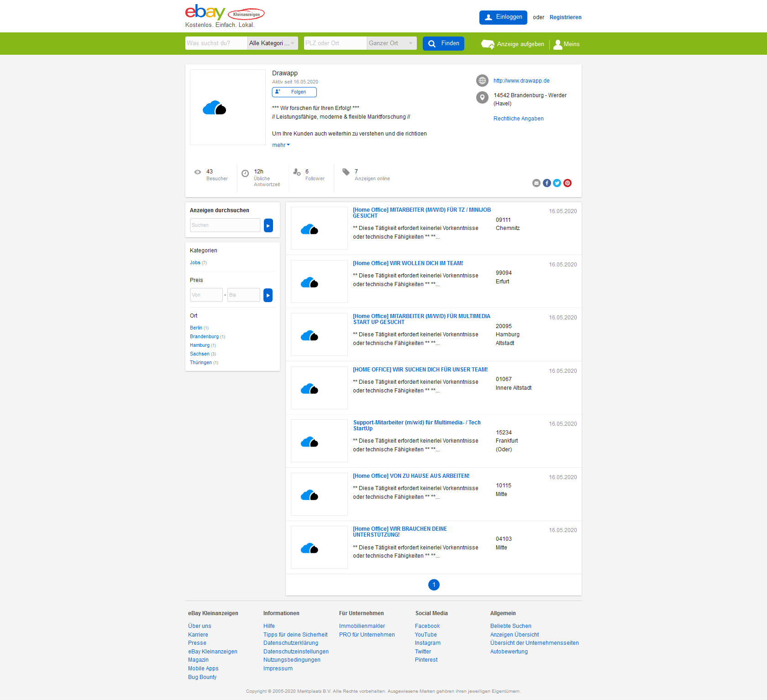The height and width of the screenshot is (700, 767).
Task: Click the Preis Bis field
Action: [x=244, y=295]
